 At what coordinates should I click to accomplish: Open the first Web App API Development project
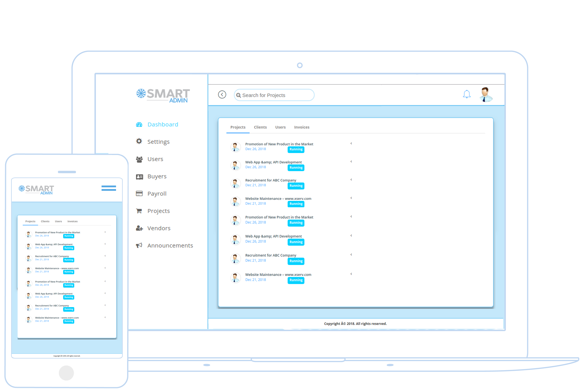pos(273,162)
